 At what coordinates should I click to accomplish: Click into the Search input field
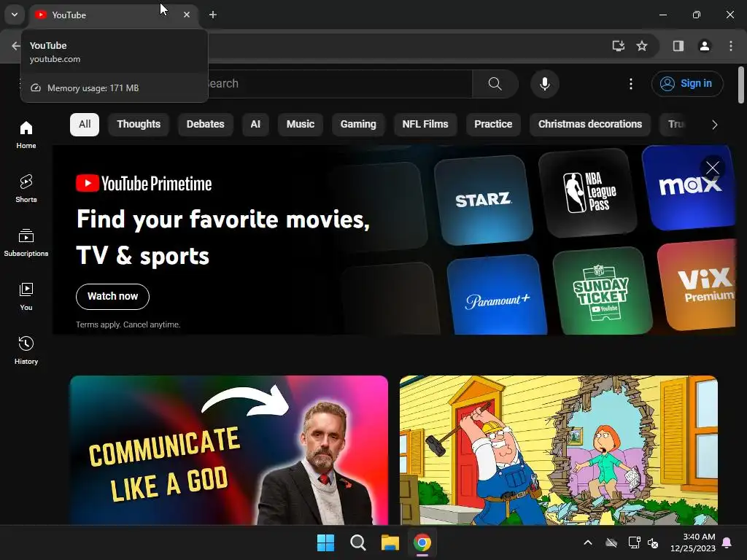coord(340,84)
